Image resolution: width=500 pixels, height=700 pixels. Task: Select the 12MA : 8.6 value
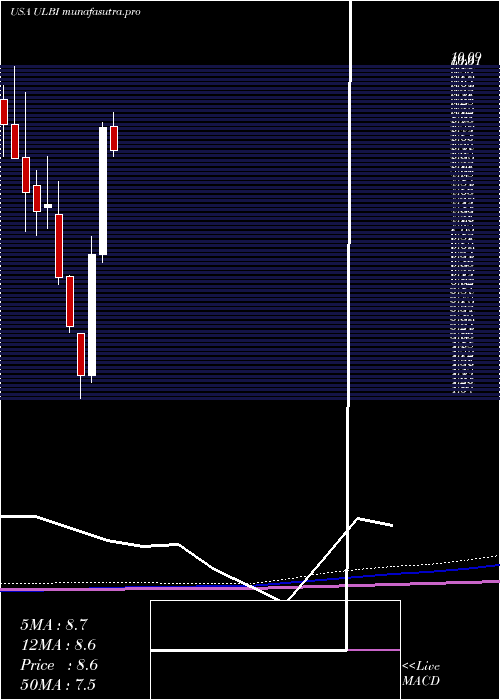(x=58, y=645)
